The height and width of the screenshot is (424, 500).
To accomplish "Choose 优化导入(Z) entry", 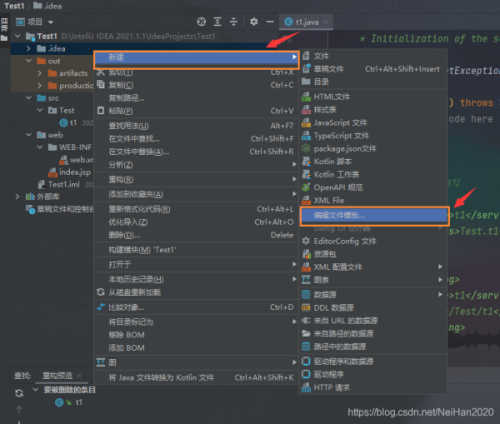I will click(196, 222).
